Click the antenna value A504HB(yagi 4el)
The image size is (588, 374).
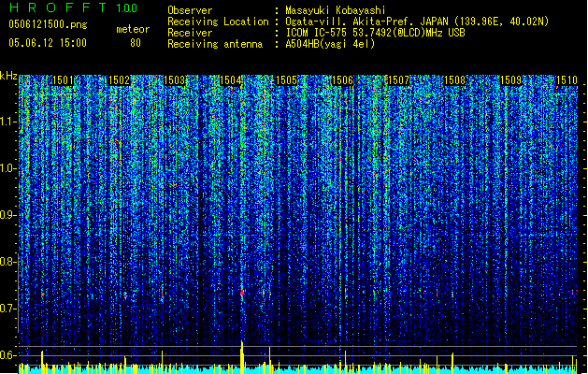pos(330,44)
